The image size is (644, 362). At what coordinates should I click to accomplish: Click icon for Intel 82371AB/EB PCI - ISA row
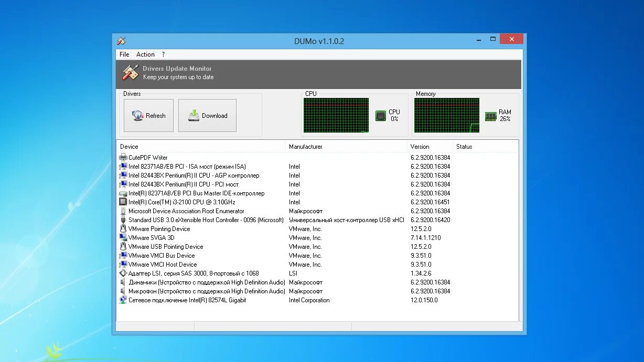[x=123, y=167]
